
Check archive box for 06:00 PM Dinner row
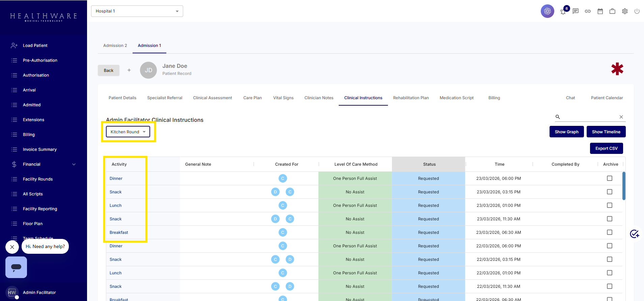coord(610,178)
